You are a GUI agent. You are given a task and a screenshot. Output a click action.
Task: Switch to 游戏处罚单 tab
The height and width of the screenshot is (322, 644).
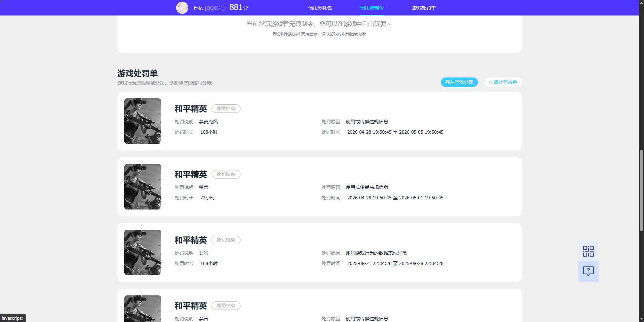pyautogui.click(x=424, y=8)
